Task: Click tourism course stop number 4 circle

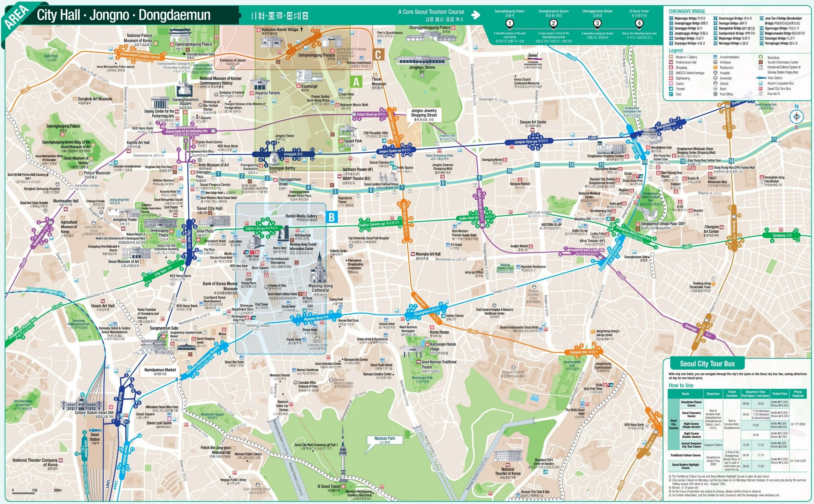Action: pyautogui.click(x=639, y=23)
